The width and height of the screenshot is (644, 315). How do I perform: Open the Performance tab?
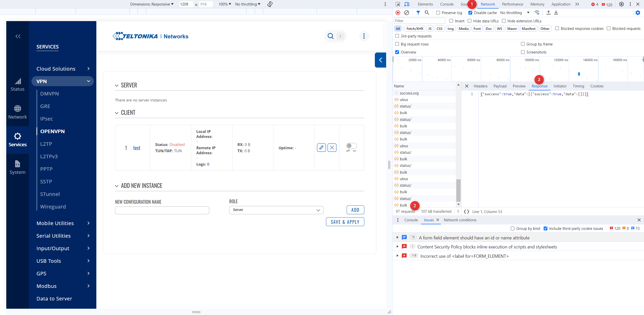tap(512, 4)
